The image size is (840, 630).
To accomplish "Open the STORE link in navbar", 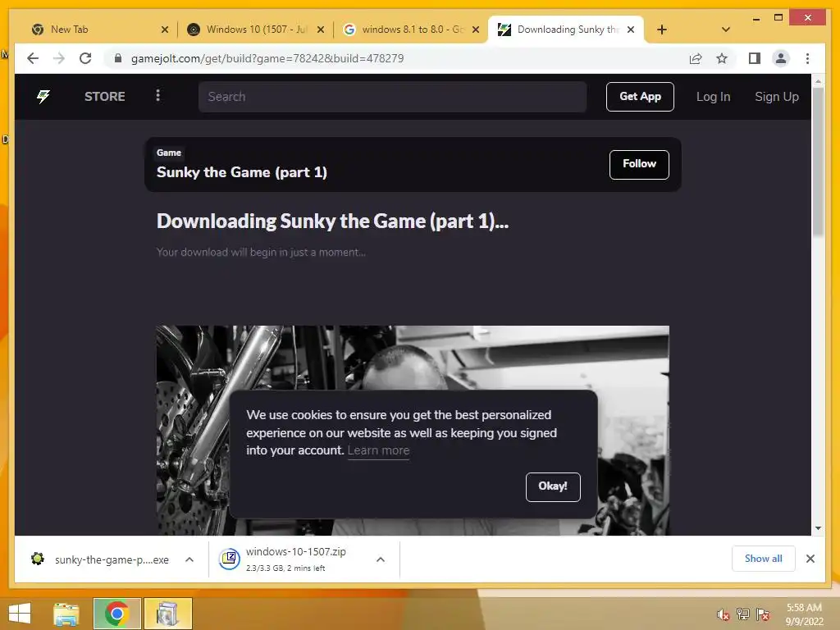I will tap(104, 97).
